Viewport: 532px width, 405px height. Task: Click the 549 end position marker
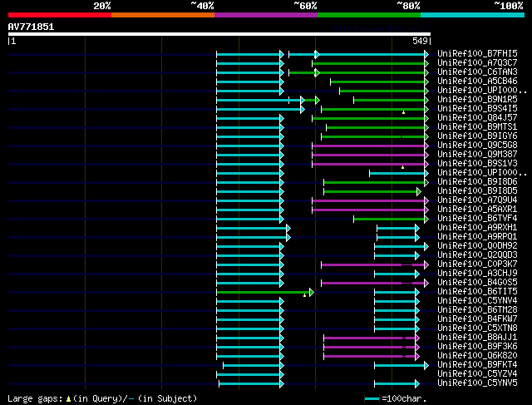pyautogui.click(x=420, y=41)
